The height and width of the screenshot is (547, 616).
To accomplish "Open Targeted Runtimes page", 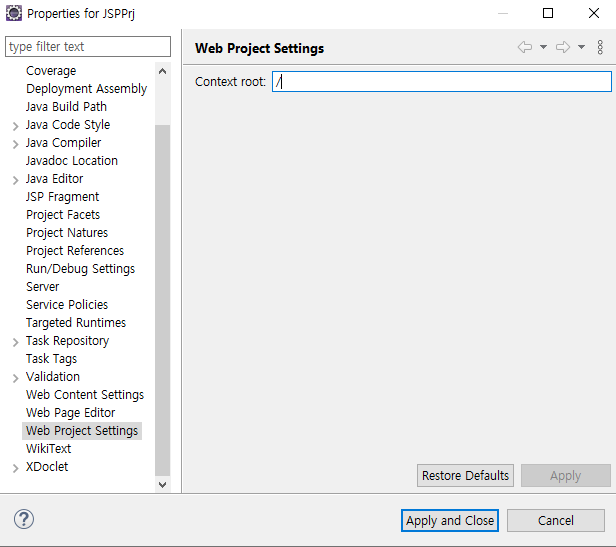I will point(76,323).
